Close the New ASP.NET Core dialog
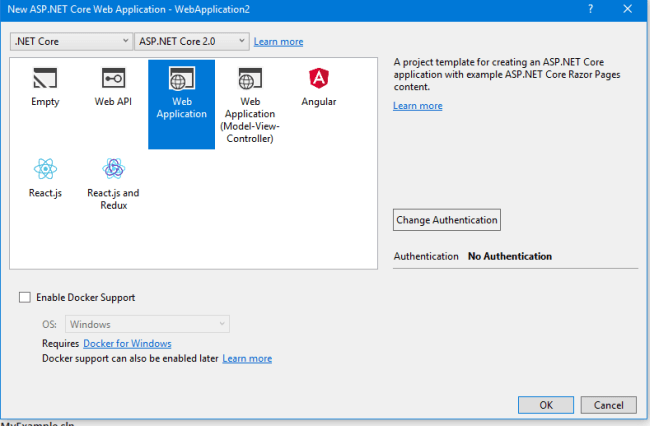The height and width of the screenshot is (426, 650). click(628, 9)
